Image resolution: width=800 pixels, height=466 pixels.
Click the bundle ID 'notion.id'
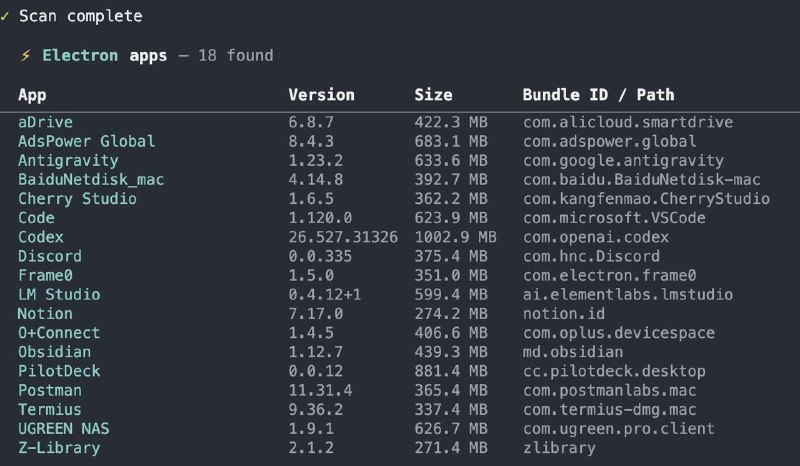coord(564,314)
